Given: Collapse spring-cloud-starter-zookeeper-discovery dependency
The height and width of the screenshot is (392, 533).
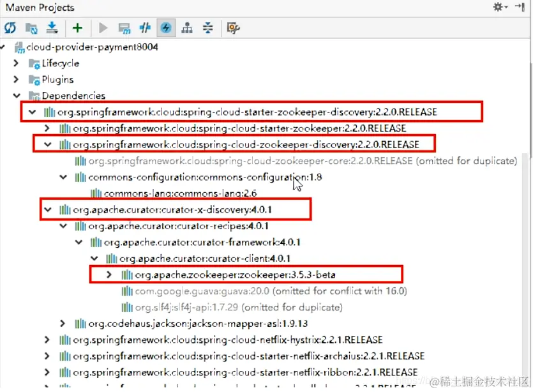Looking at the screenshot, I should point(32,112).
